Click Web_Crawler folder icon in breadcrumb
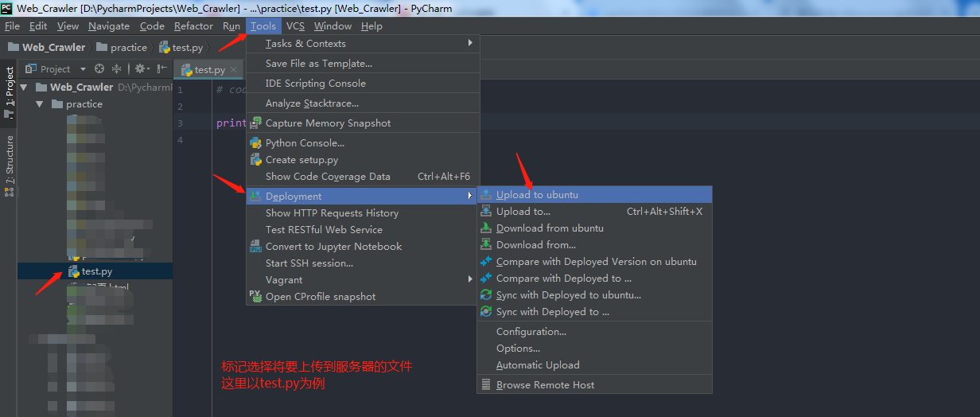This screenshot has width=980, height=417. click(14, 47)
